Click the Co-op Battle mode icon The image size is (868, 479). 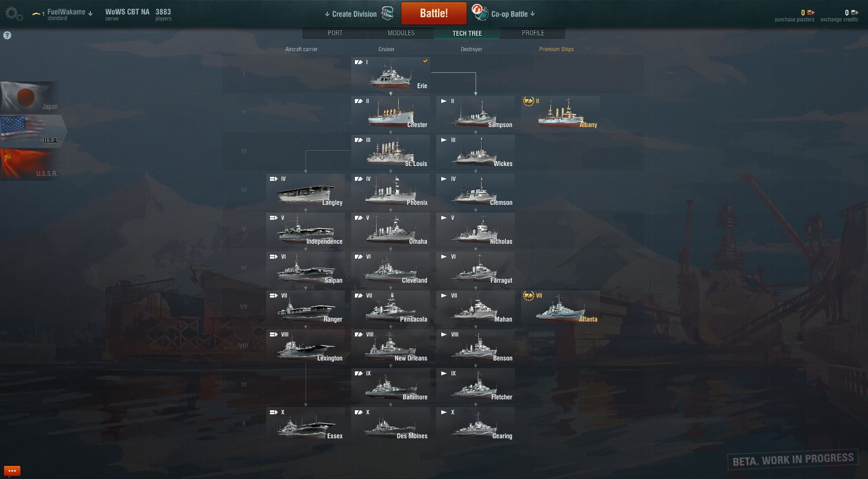click(480, 13)
